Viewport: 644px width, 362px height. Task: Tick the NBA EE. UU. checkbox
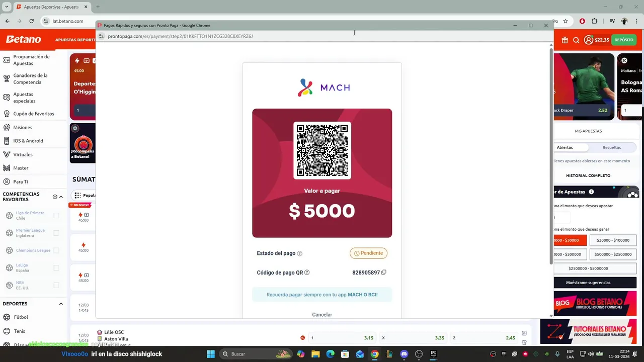pos(56,285)
